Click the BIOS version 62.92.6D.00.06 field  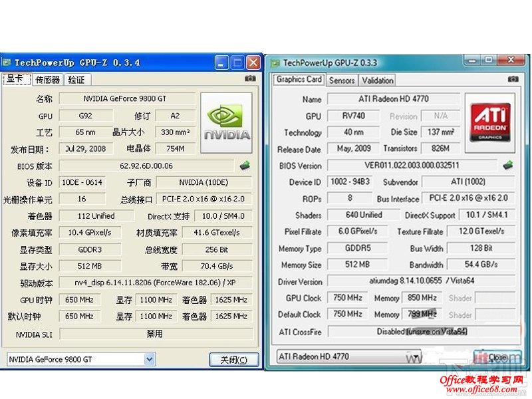(146, 166)
